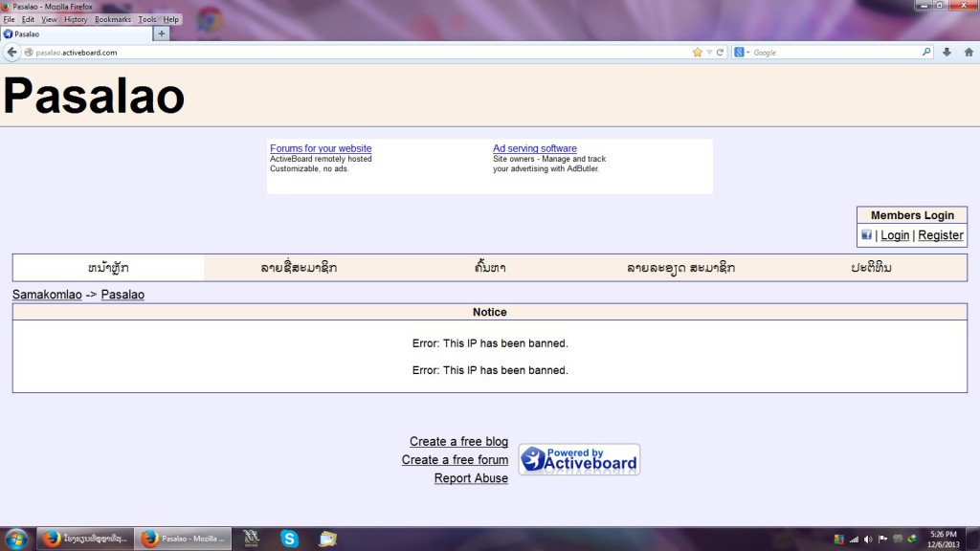Reload the page using the refresh icon
Image resolution: width=980 pixels, height=551 pixels.
coord(720,53)
